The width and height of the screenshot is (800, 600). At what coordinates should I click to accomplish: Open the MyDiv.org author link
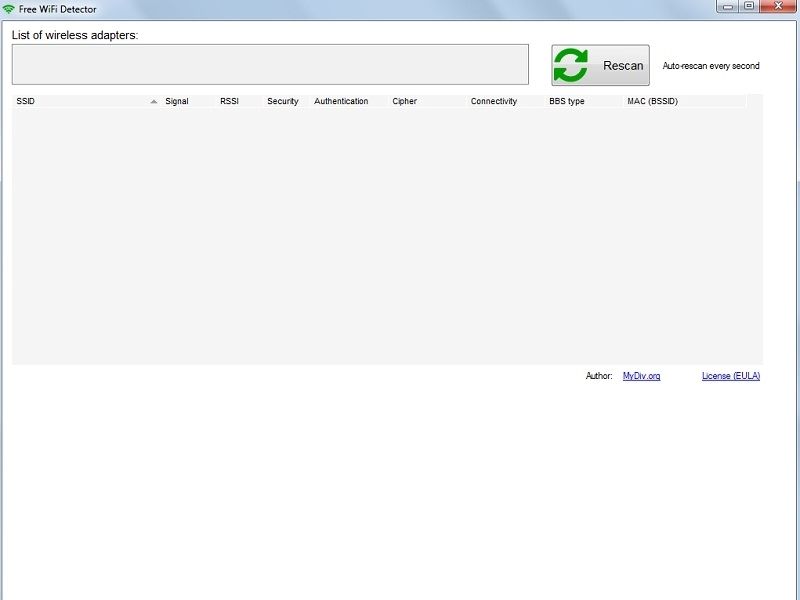click(641, 376)
